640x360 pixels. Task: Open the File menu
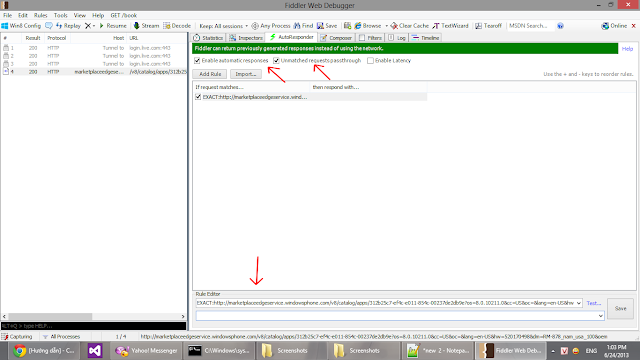click(7, 15)
